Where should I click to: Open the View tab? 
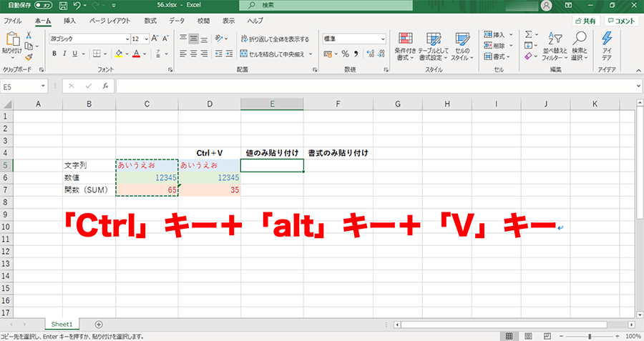tap(229, 21)
